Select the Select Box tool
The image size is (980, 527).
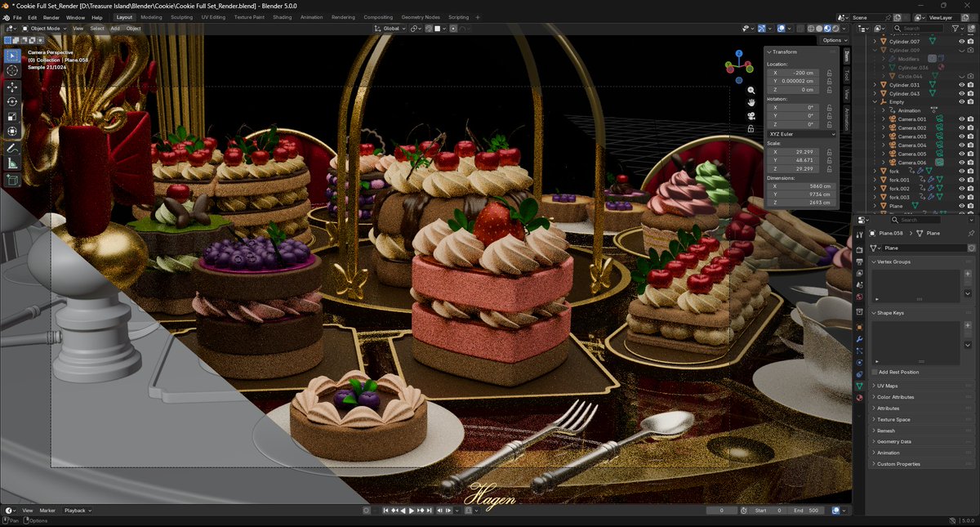click(x=12, y=56)
